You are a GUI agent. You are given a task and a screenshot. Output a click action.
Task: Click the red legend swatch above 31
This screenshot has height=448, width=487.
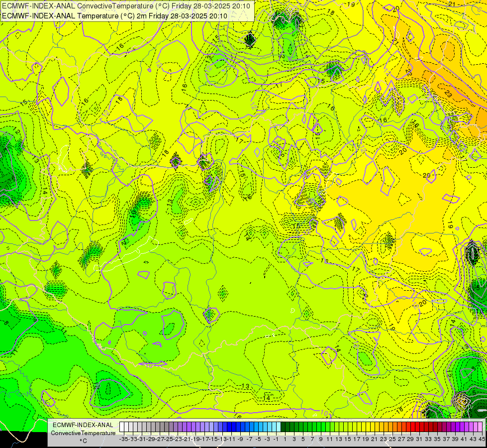tap(417, 427)
